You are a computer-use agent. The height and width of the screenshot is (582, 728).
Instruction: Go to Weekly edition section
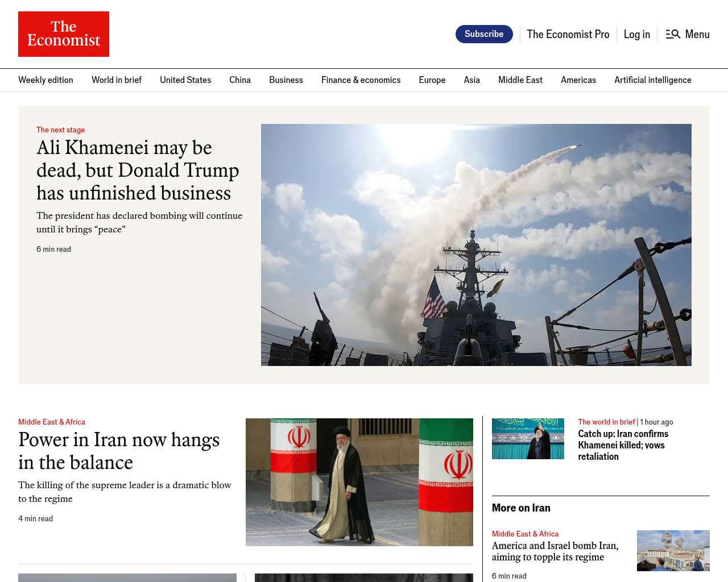point(45,80)
